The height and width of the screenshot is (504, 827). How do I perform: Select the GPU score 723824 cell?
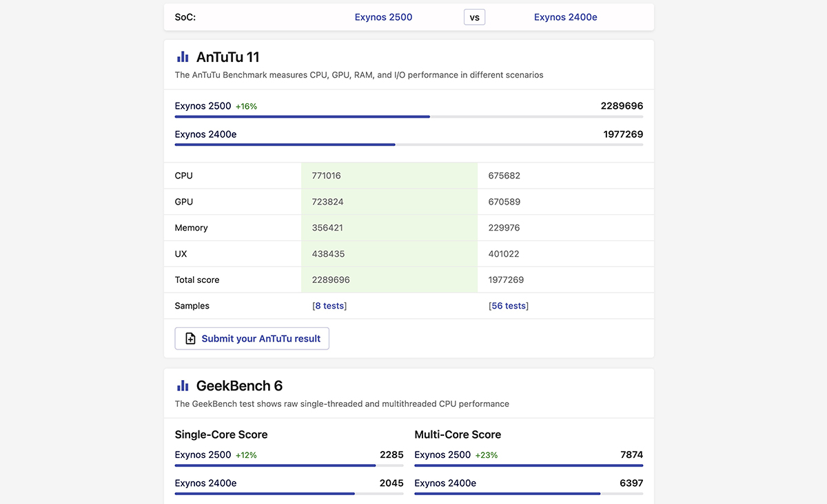(x=389, y=202)
